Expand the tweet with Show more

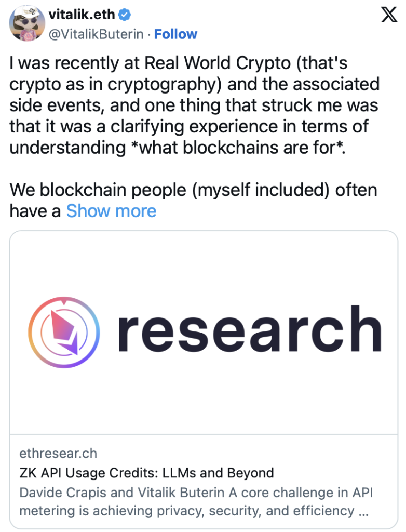tap(111, 211)
